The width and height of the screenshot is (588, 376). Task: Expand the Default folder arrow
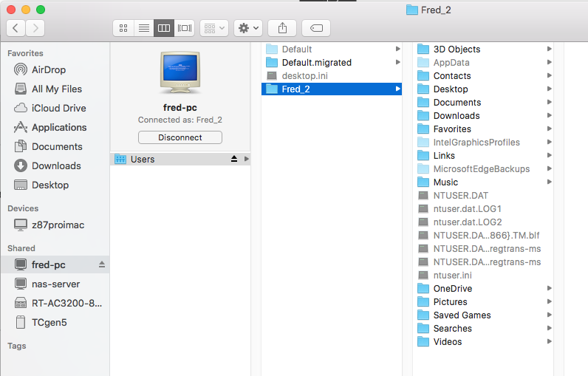coord(398,49)
